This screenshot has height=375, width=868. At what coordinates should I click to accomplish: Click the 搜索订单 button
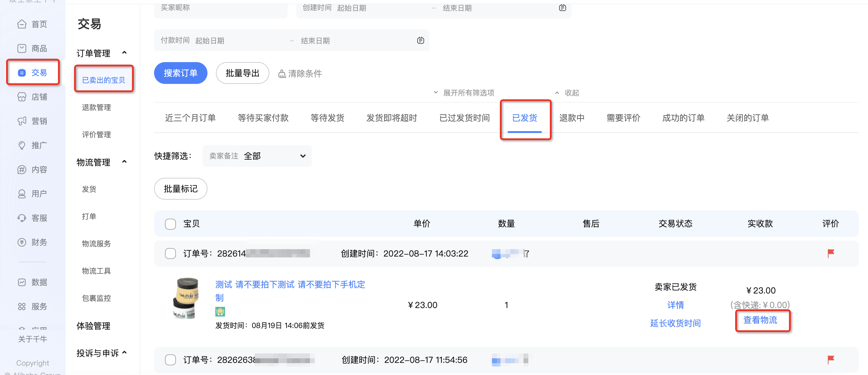(181, 73)
